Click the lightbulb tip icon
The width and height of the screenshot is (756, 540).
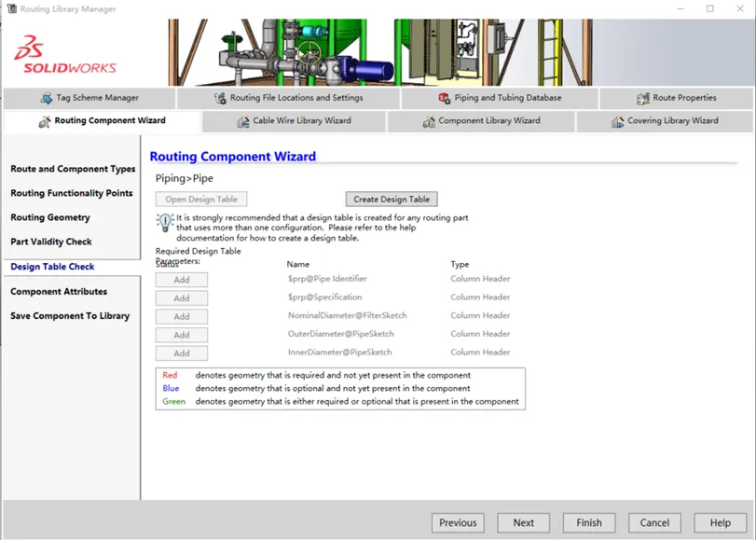tap(165, 223)
